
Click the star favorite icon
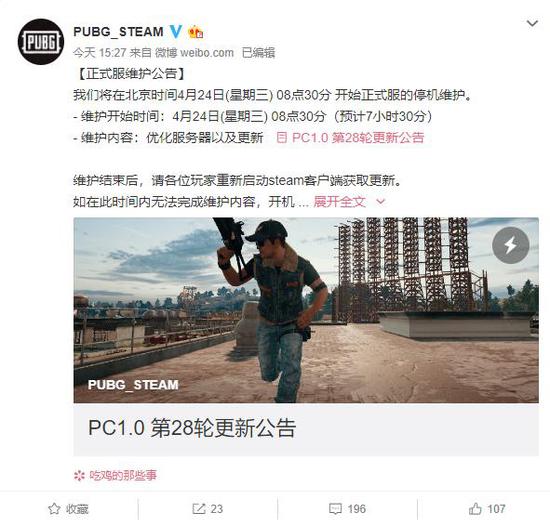pyautogui.click(x=54, y=509)
